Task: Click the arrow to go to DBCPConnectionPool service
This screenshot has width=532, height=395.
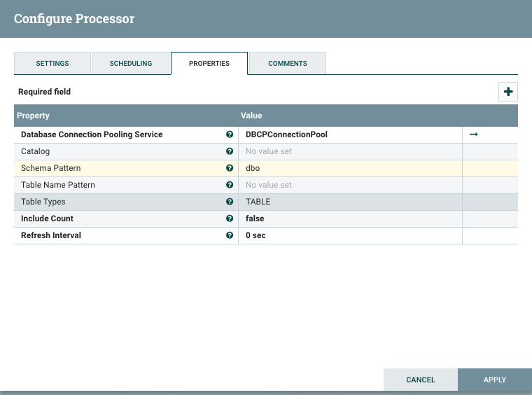Action: coord(473,134)
